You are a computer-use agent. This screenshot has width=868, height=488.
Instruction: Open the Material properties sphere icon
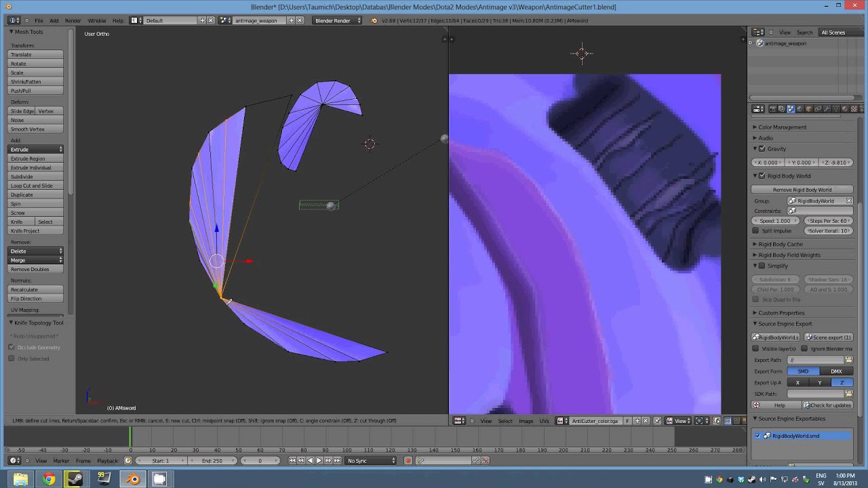point(844,108)
